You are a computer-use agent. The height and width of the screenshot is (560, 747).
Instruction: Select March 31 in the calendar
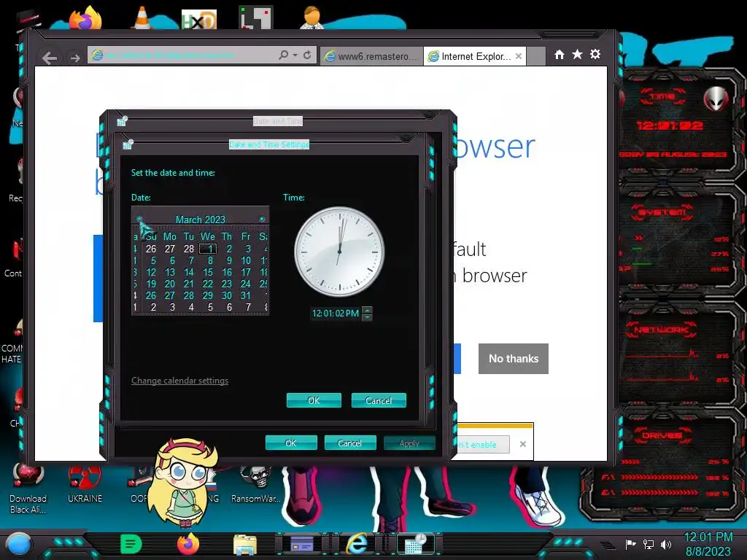click(x=246, y=295)
